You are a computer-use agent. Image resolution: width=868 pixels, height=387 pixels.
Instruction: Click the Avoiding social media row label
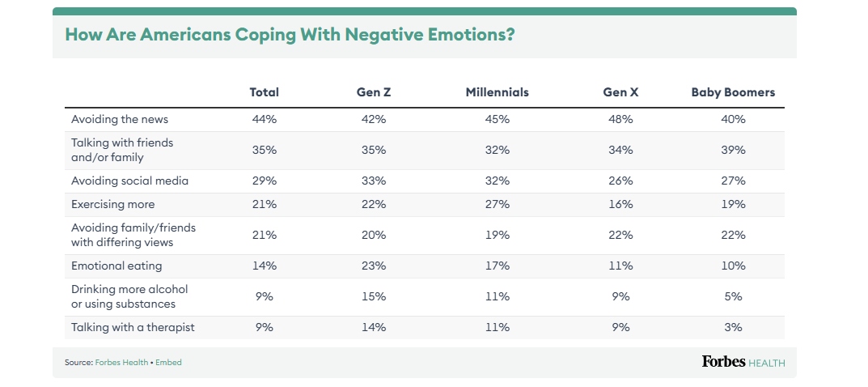(129, 181)
